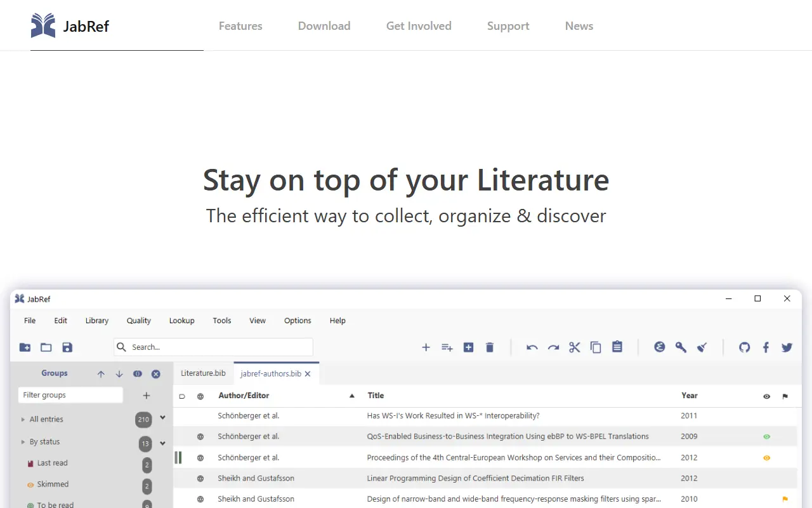The image size is (812, 508).
Task: Click the Search input field
Action: click(x=214, y=347)
